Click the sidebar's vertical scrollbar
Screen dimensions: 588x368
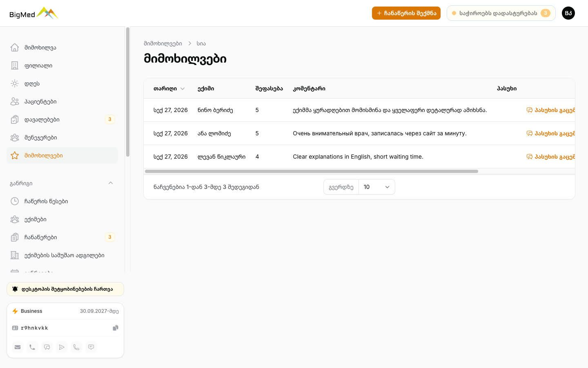(x=128, y=92)
